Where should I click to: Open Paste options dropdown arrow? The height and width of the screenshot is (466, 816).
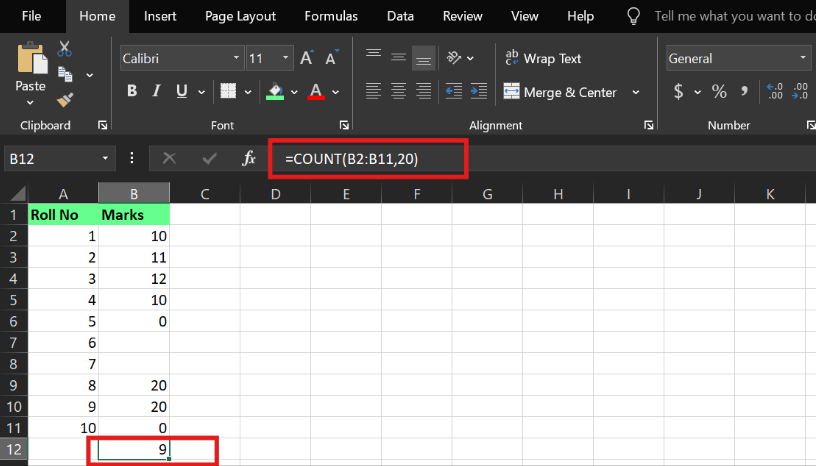click(x=30, y=103)
